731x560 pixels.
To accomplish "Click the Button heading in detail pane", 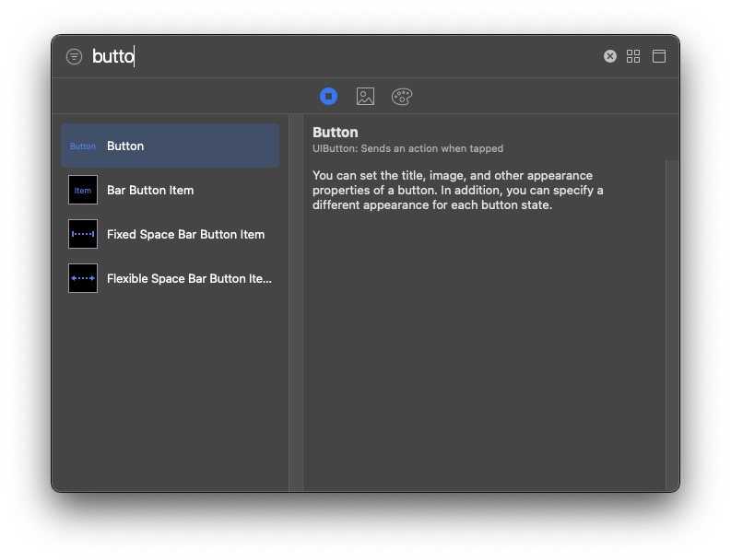I will coord(336,133).
